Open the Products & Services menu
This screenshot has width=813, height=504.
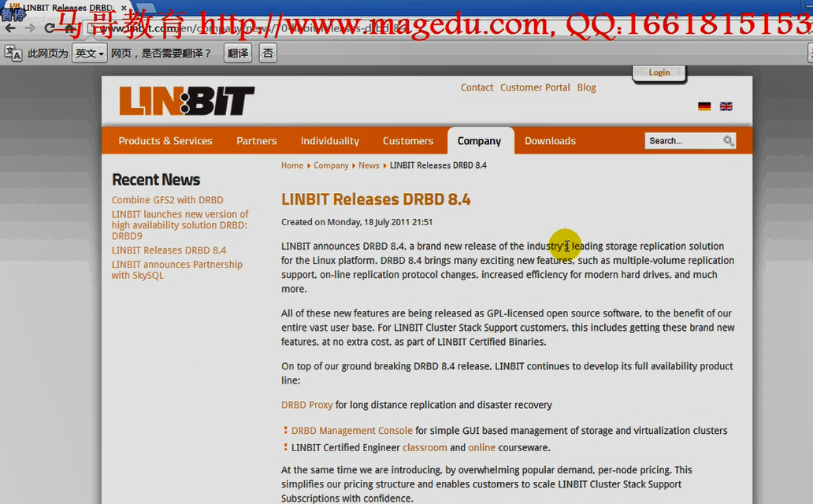pos(165,141)
